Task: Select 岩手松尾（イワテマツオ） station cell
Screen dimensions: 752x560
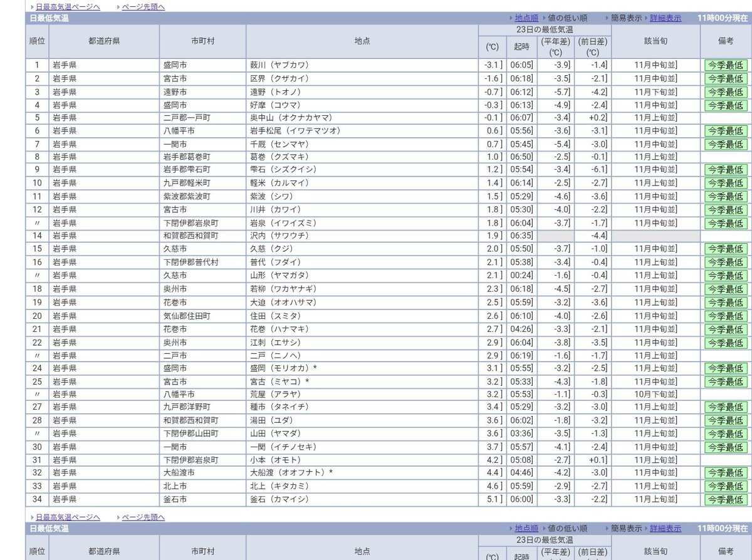Action: (x=362, y=131)
